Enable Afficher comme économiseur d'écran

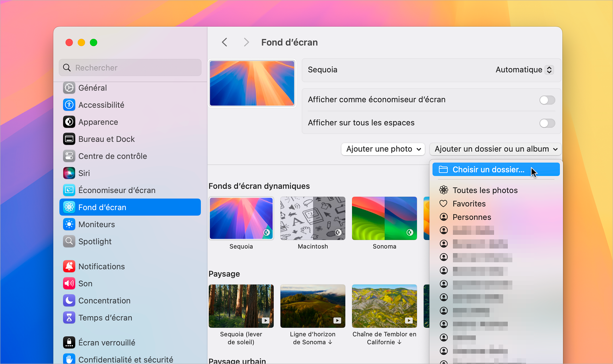tap(547, 100)
